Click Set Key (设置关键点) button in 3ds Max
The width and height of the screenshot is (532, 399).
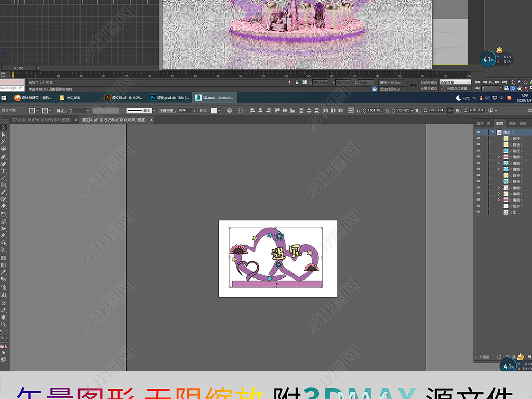click(429, 88)
